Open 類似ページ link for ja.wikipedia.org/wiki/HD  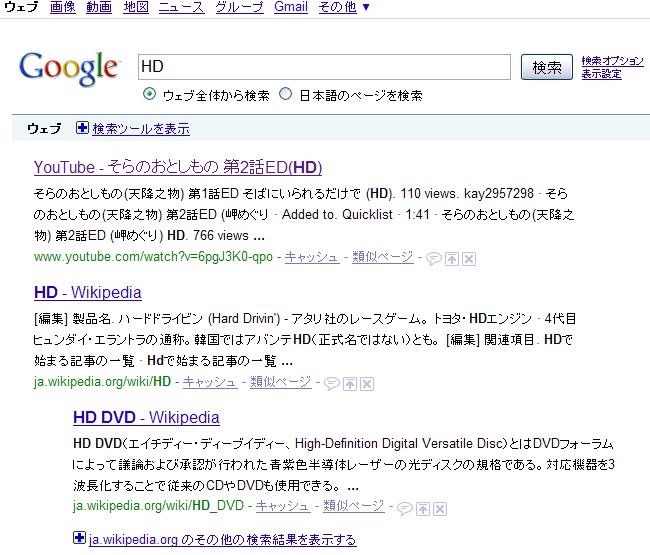(x=281, y=382)
